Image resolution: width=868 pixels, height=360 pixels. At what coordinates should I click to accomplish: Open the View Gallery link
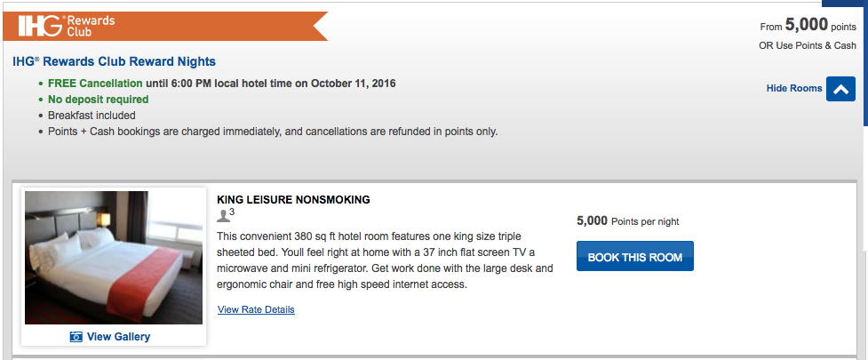click(x=118, y=337)
